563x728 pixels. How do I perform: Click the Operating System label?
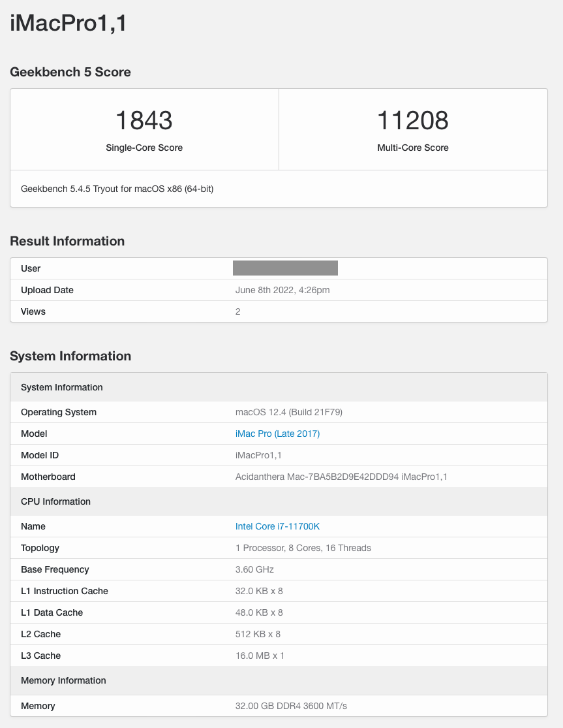point(59,412)
